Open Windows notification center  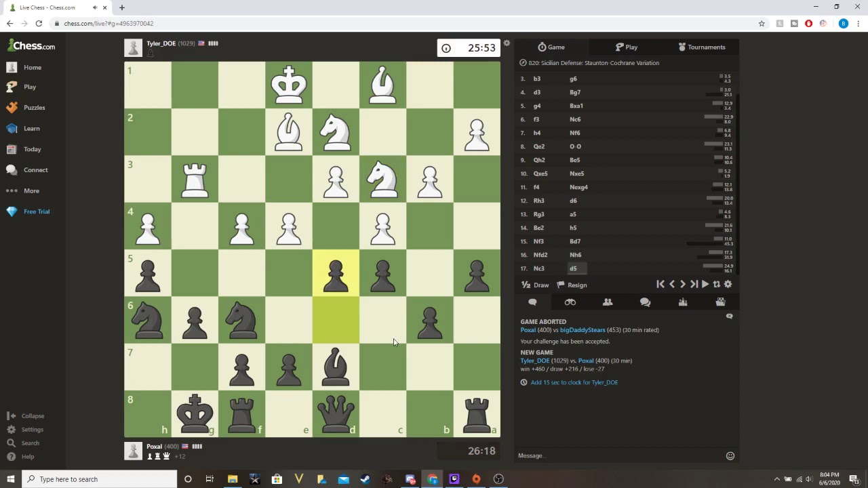pyautogui.click(x=854, y=479)
